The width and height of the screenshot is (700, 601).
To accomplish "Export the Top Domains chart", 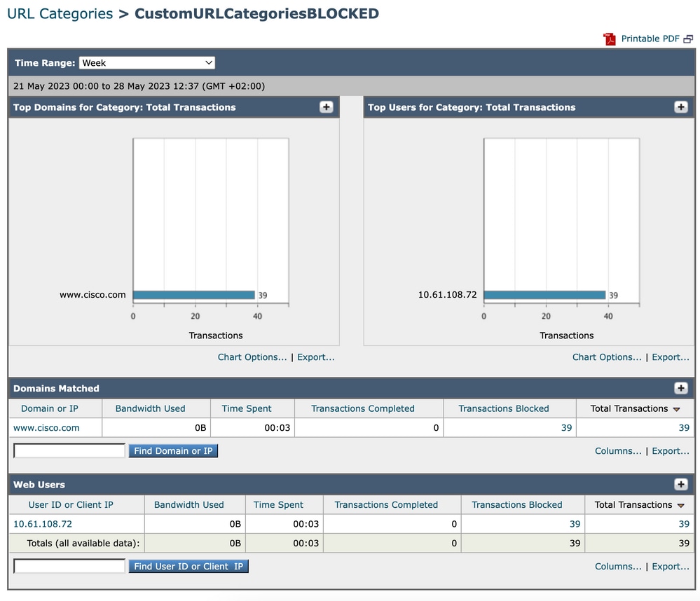I will pos(315,357).
